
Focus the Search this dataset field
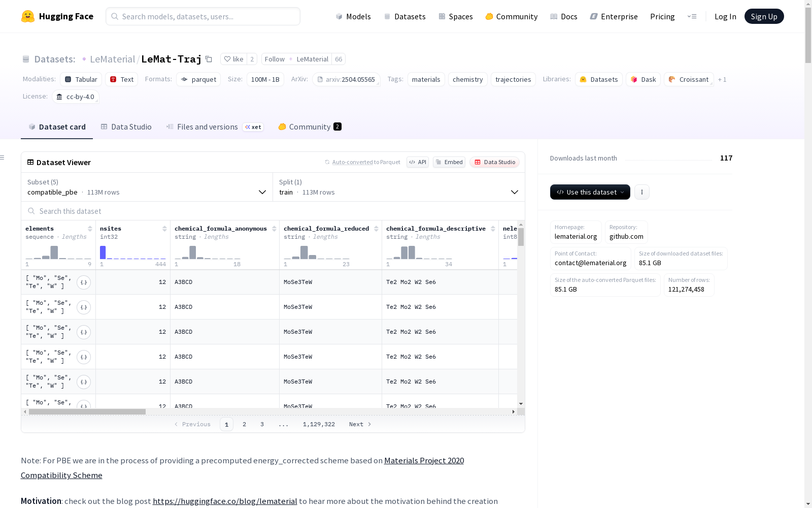pyautogui.click(x=273, y=211)
